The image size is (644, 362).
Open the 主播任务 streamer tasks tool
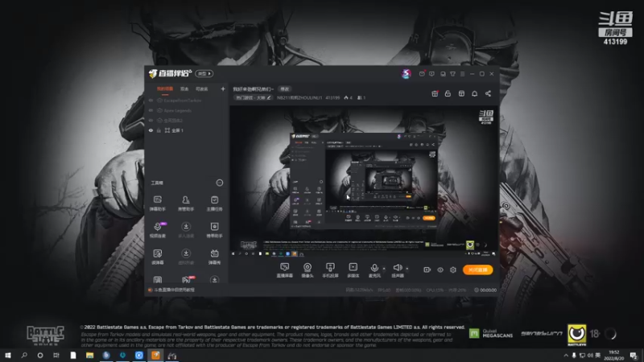coord(214,204)
